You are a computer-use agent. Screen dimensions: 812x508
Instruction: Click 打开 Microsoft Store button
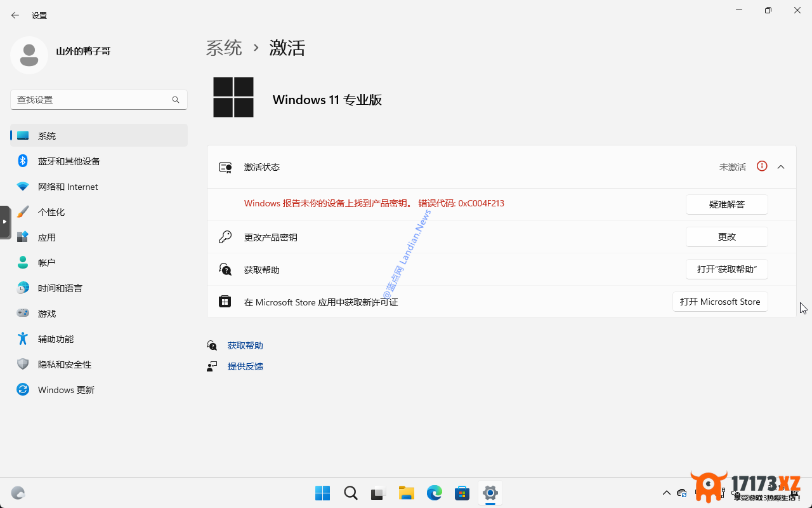click(720, 302)
